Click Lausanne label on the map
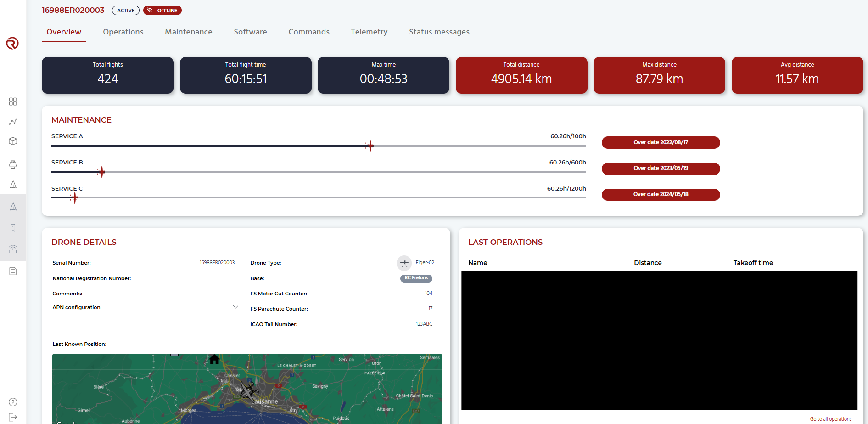868x424 pixels. coord(265,401)
